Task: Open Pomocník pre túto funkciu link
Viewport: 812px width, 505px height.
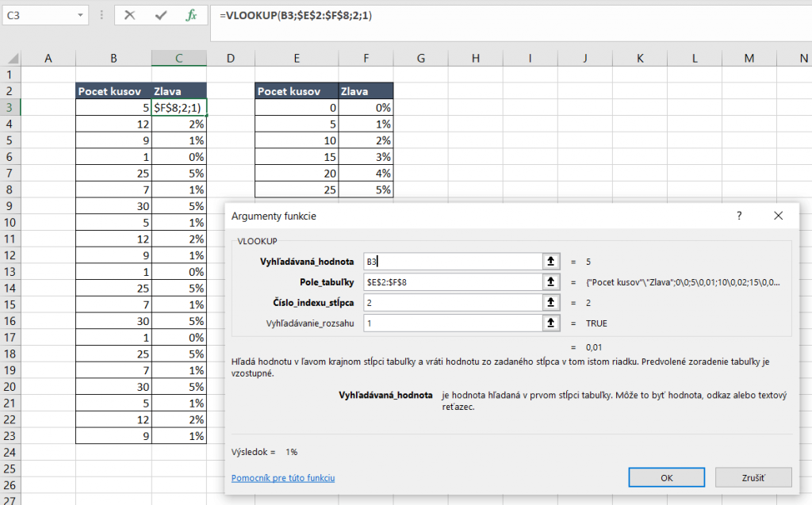Action: pos(283,478)
